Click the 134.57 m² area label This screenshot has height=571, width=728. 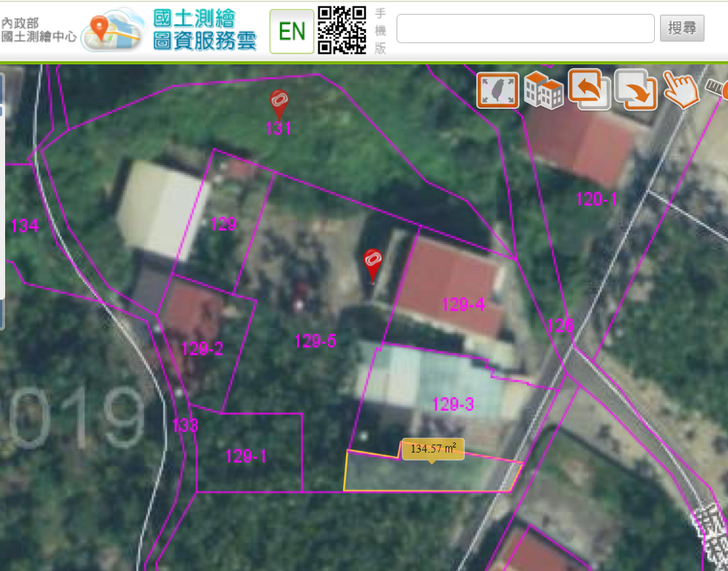point(433,448)
